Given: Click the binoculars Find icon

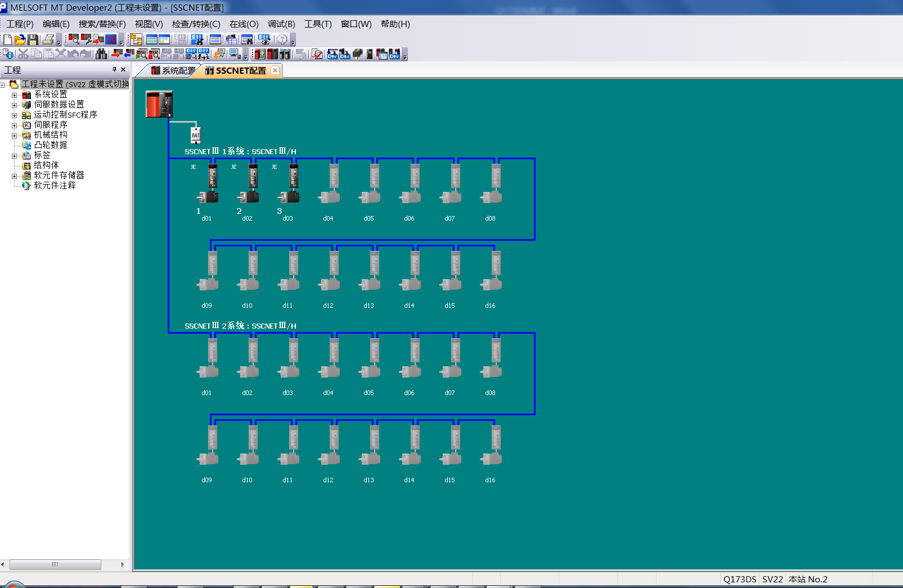Looking at the screenshot, I should (101, 54).
